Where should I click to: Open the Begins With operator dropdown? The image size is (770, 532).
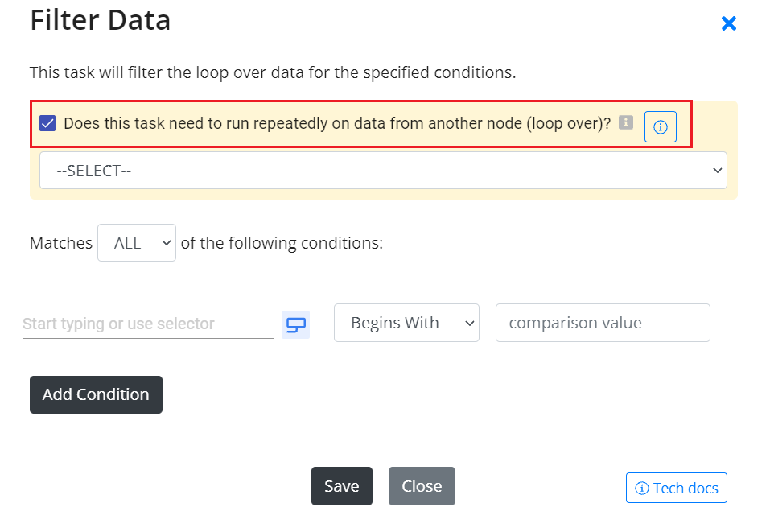pos(406,323)
